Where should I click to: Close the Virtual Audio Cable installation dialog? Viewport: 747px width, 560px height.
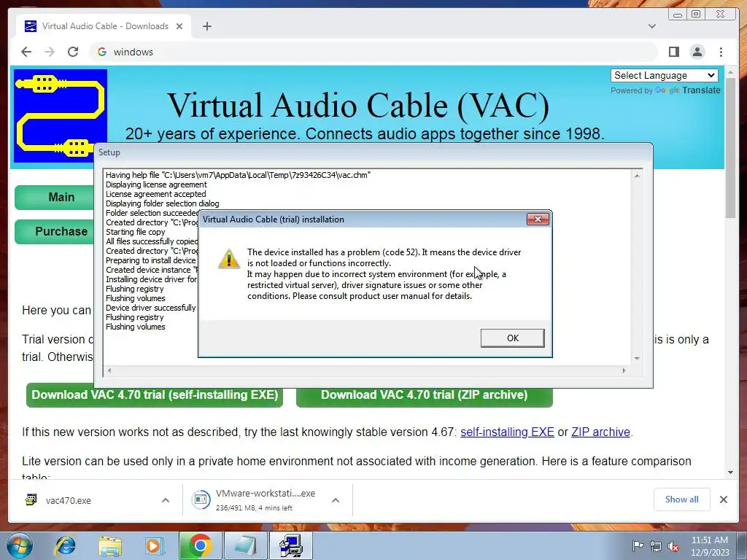(538, 219)
